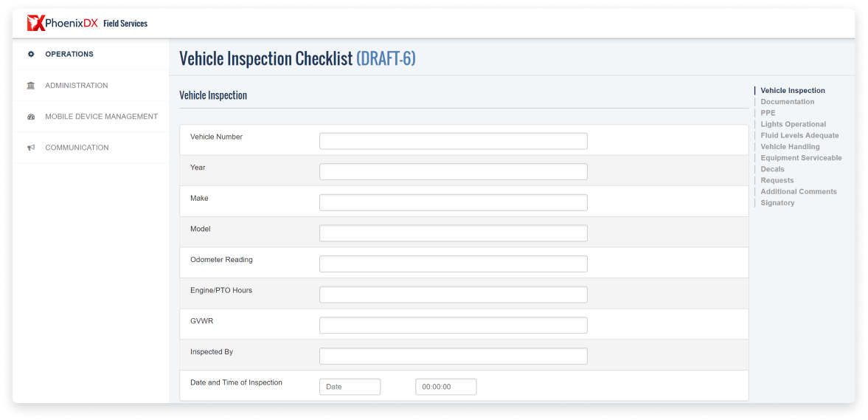This screenshot has width=868, height=420.
Task: Click the Inspected By text field
Action: (x=453, y=357)
